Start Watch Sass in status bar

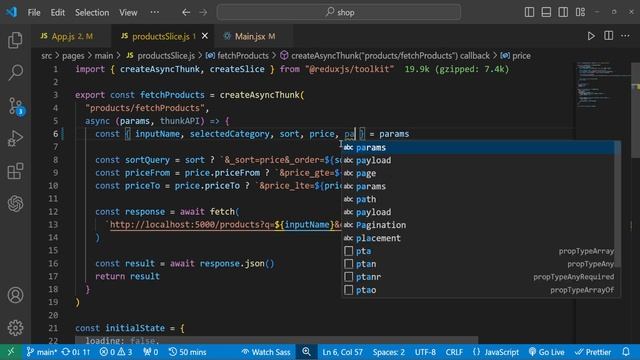266,352
